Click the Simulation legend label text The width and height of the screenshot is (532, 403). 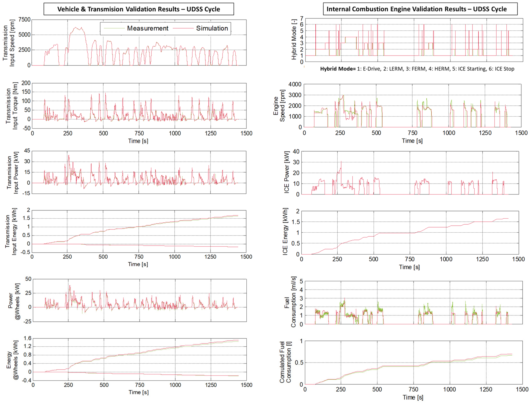pos(212,28)
